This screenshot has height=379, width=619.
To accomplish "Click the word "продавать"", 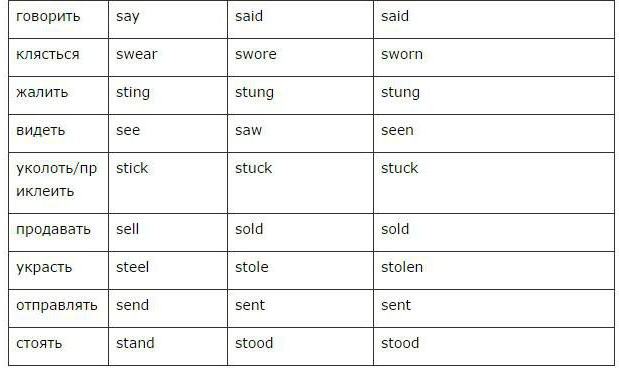I will 53,230.
